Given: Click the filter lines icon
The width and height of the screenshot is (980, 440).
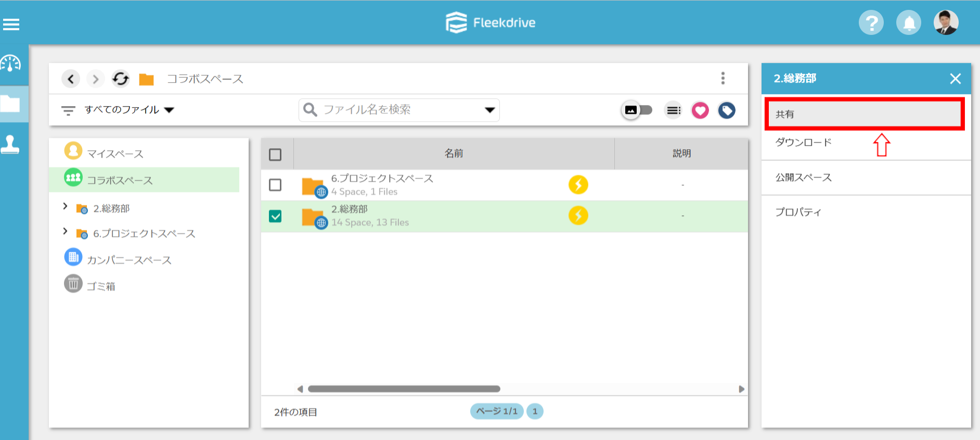Looking at the screenshot, I should [x=68, y=110].
